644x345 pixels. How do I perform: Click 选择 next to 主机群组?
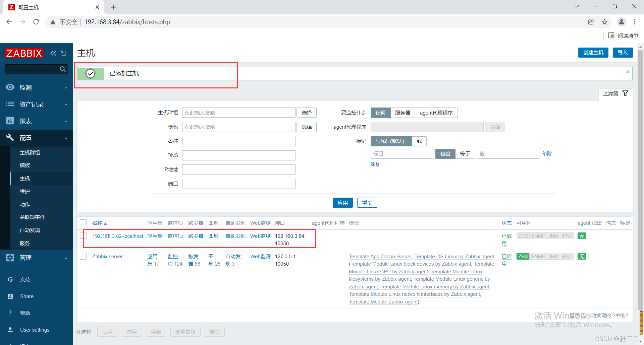[307, 113]
